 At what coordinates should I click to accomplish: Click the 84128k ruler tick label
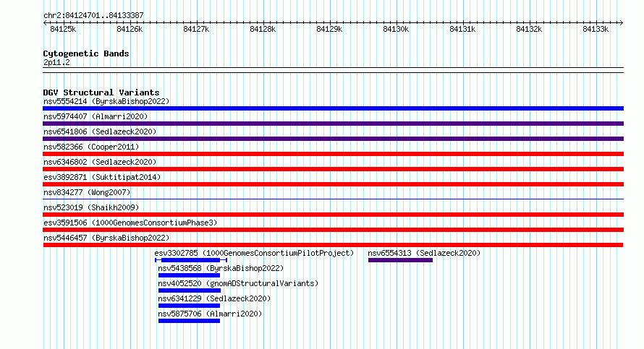click(x=263, y=30)
